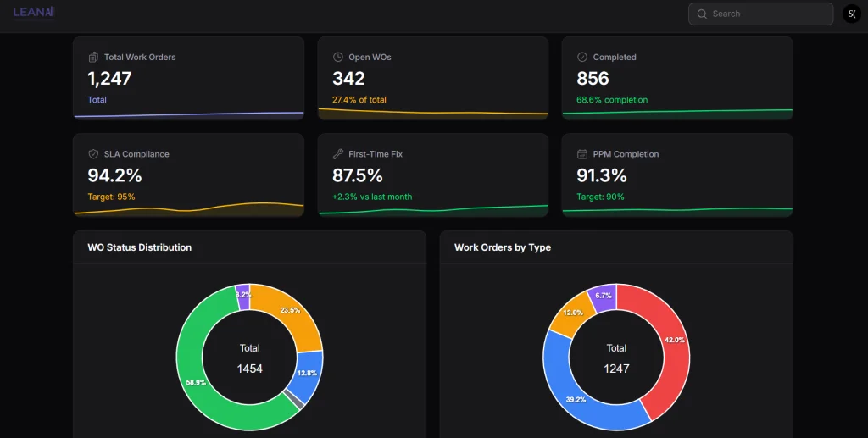Select the red 42.0% segment in type chart
Viewport: 868px width, 438px height.
[670, 339]
